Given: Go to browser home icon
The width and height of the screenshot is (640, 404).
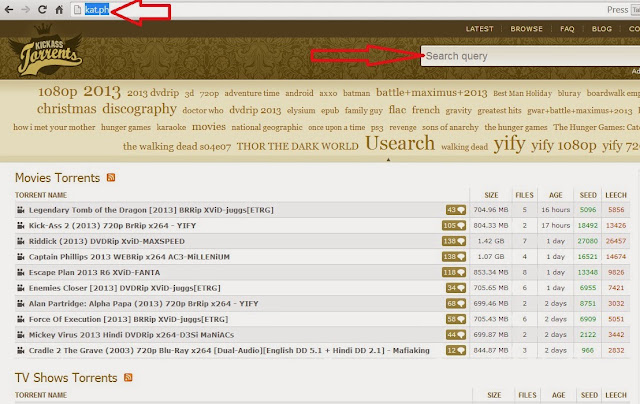Looking at the screenshot, I should coord(59,9).
